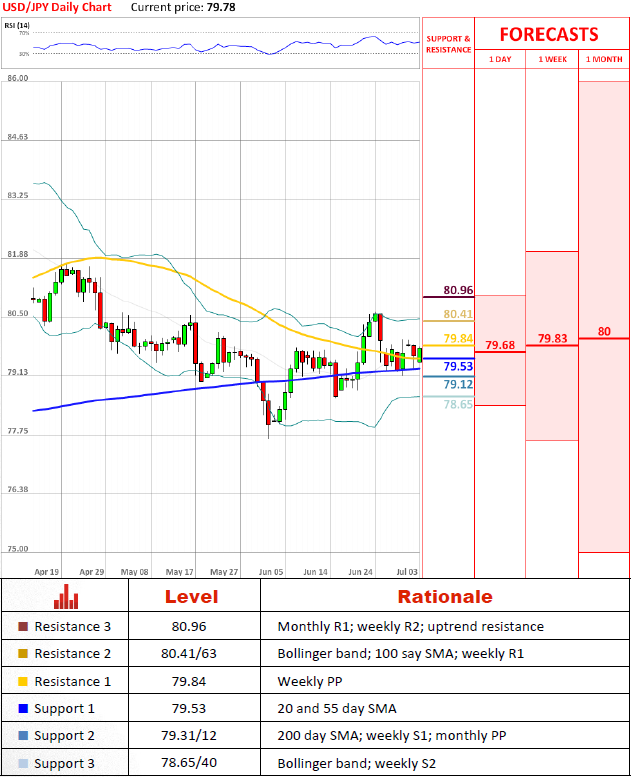The image size is (631, 777).
Task: Click the 75.00 price axis label
Action: 18,549
